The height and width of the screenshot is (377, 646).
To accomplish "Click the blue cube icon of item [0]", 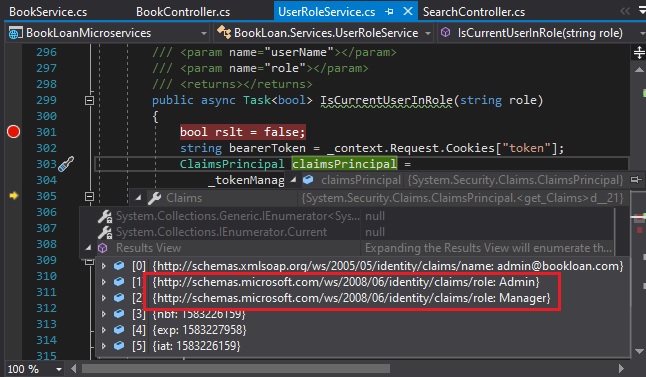I will coord(119,266).
